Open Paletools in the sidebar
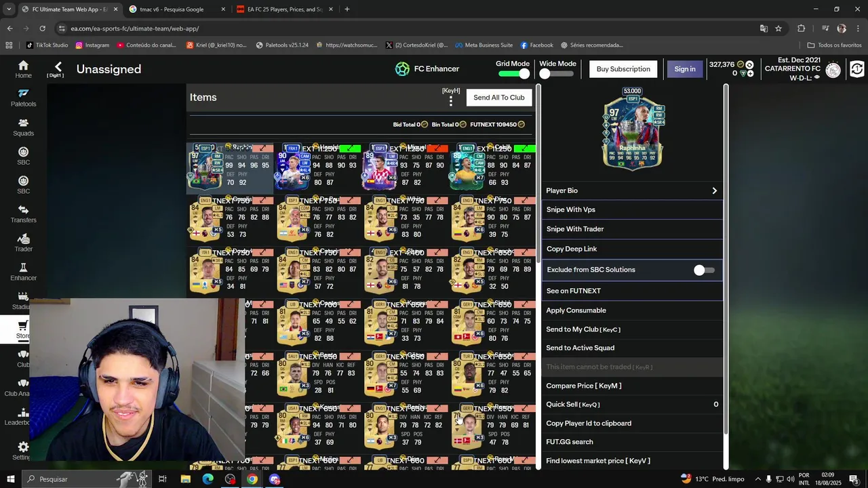 pos(23,98)
